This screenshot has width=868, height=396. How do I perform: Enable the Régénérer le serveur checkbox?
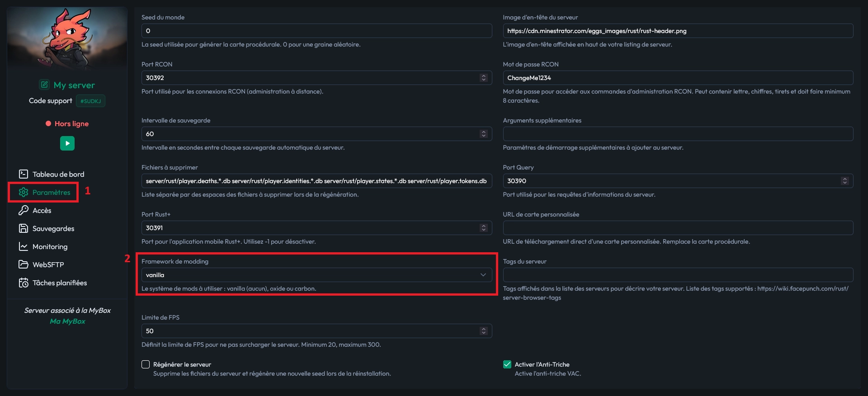(146, 364)
